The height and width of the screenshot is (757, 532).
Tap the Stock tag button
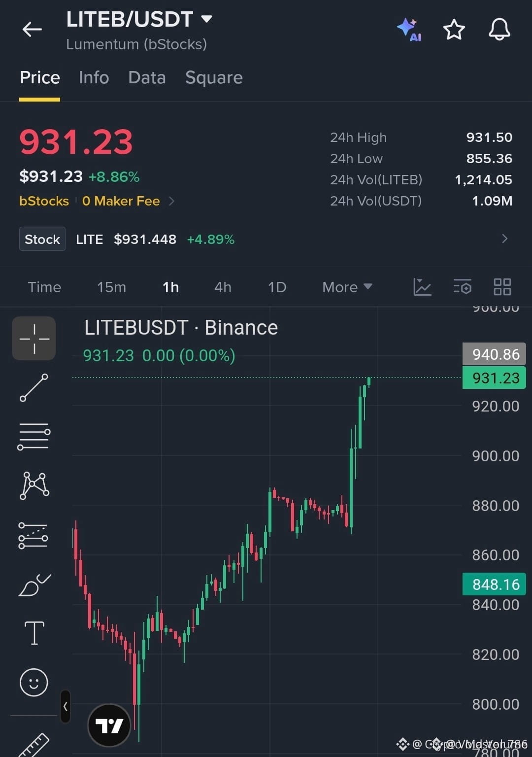tap(42, 239)
